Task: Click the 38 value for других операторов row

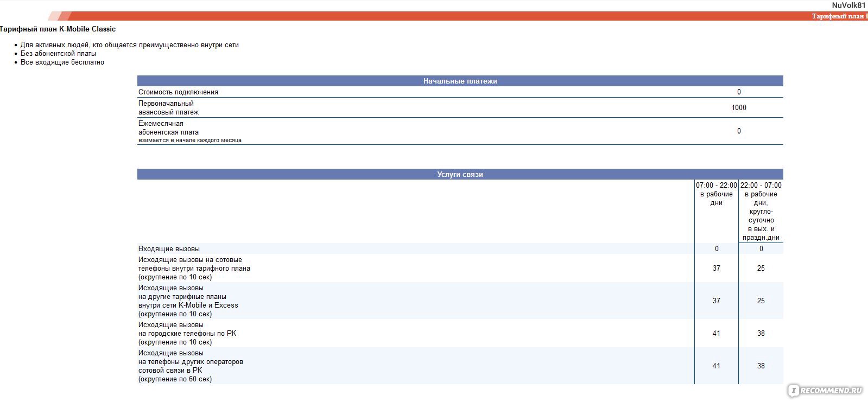Action: point(761,366)
